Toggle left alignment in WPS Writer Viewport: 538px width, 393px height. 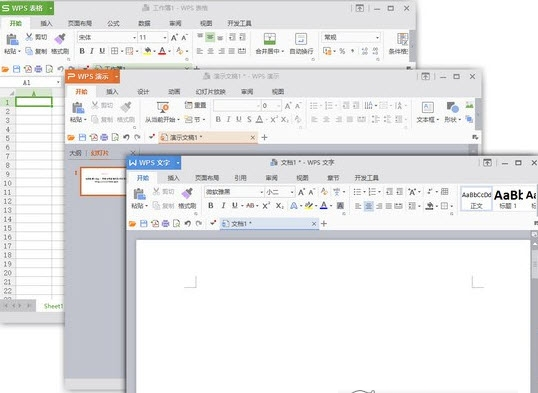(x=358, y=206)
